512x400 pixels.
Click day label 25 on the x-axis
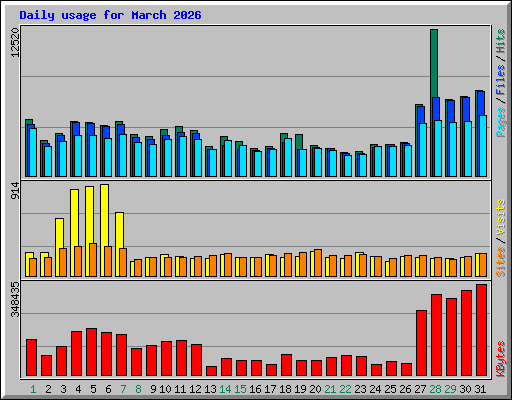(390, 389)
